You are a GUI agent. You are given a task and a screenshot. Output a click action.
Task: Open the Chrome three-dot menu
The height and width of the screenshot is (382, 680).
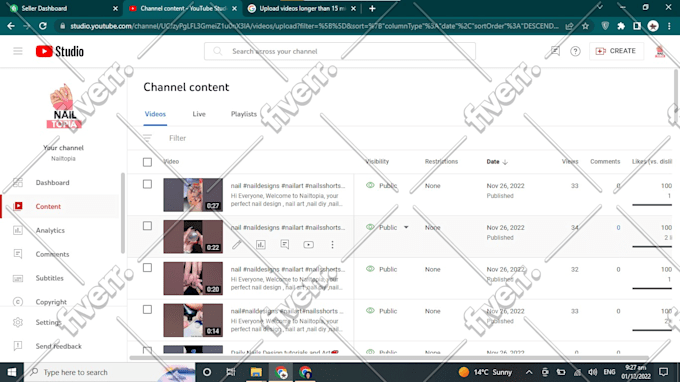point(670,26)
